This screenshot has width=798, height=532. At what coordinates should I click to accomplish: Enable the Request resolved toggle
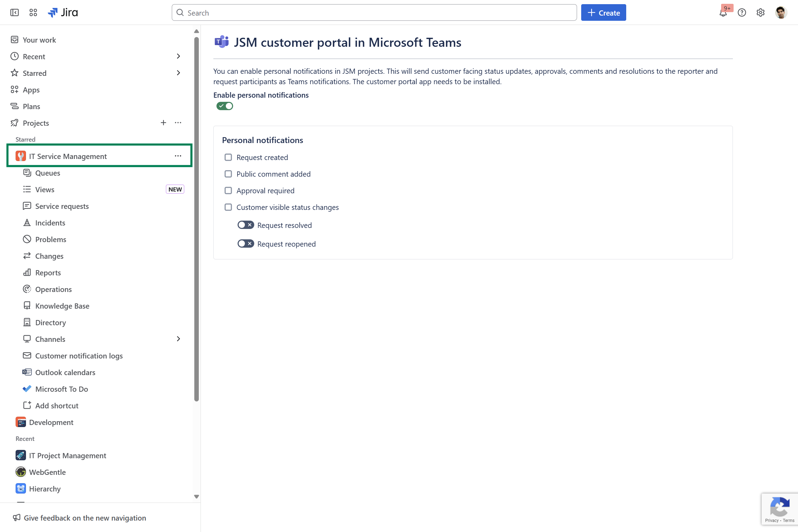(246, 225)
